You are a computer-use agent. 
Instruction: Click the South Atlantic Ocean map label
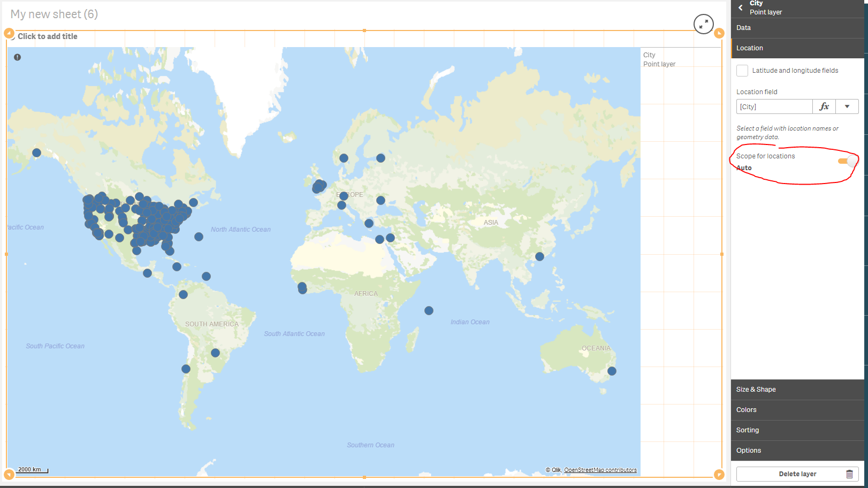[x=294, y=334]
